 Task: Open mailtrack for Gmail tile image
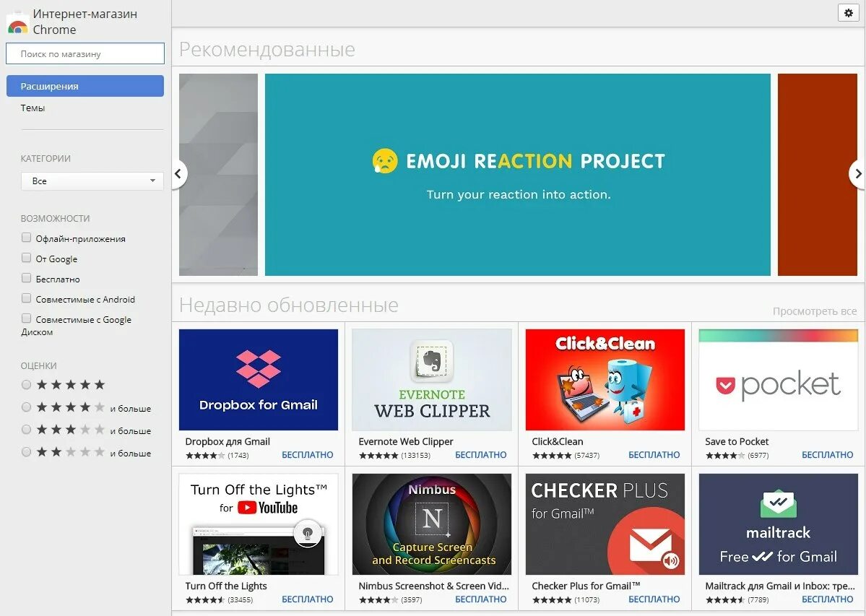[x=778, y=524]
